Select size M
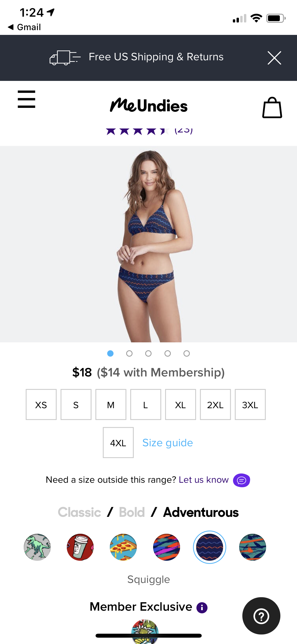The width and height of the screenshot is (297, 644). click(x=111, y=404)
